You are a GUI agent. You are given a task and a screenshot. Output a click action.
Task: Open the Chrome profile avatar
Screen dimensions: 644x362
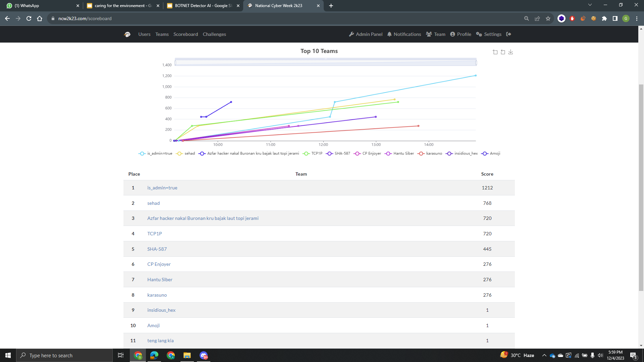(626, 18)
